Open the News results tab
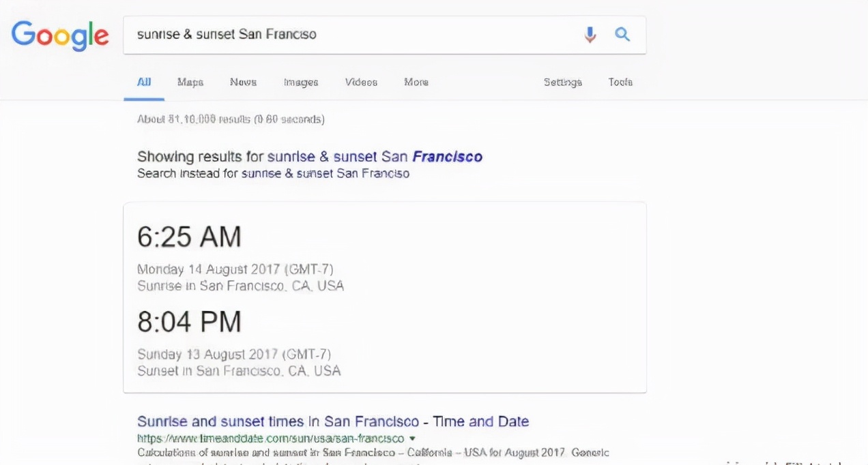This screenshot has width=868, height=465. (243, 82)
